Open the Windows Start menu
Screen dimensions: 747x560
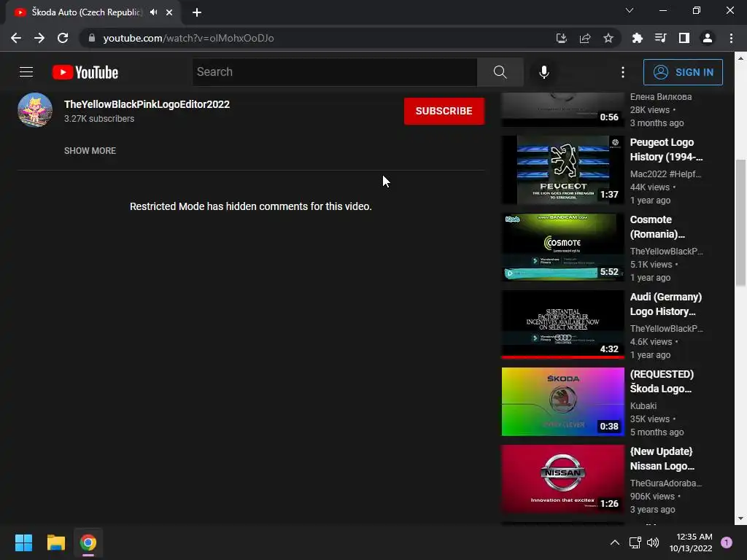tap(23, 542)
